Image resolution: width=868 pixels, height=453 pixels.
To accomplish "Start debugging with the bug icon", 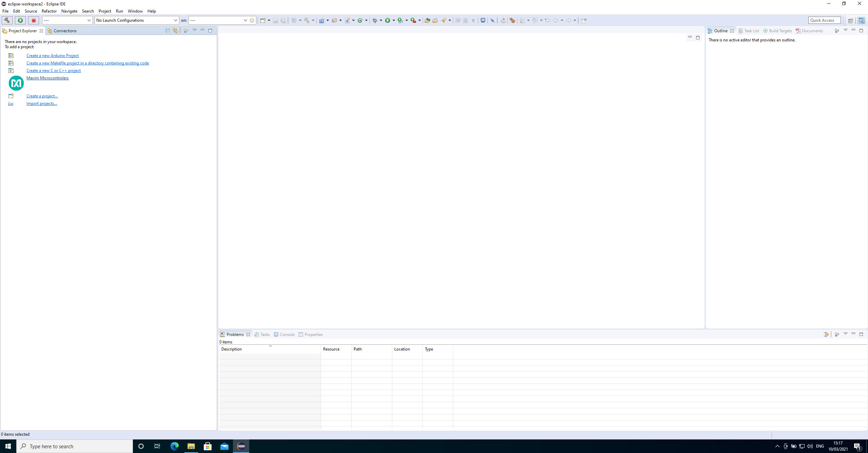I will [375, 20].
